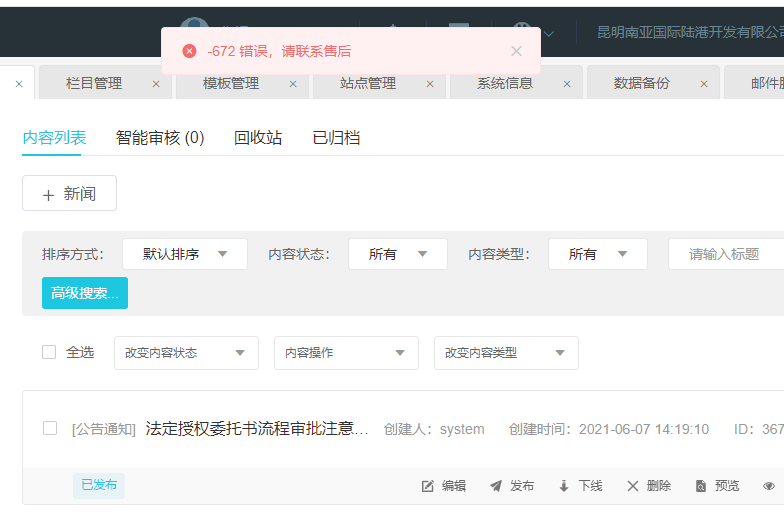
Task: Click the 预览 document icon
Action: click(701, 486)
